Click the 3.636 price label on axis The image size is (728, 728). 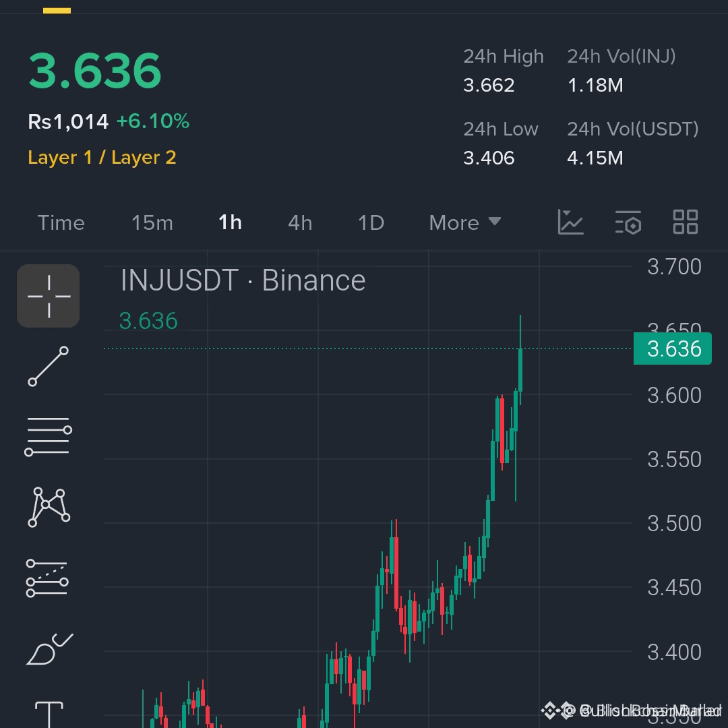point(673,348)
